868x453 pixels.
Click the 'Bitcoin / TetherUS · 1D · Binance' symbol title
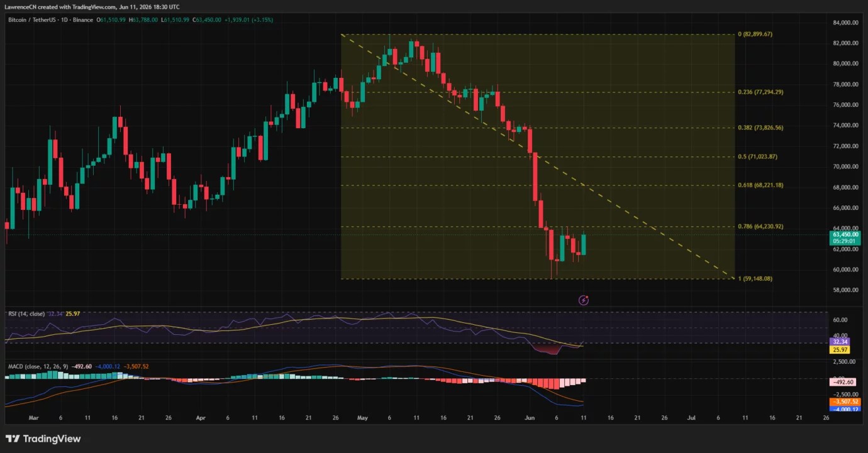coord(50,20)
